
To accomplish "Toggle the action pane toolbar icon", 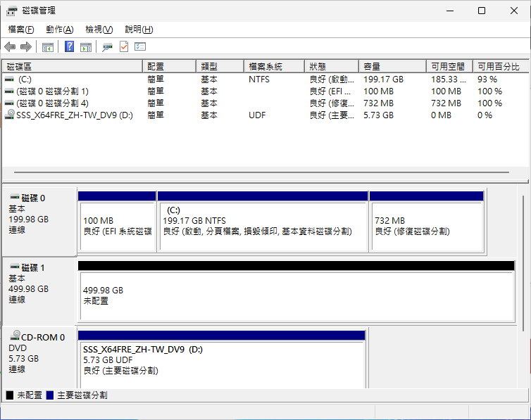I will point(86,46).
